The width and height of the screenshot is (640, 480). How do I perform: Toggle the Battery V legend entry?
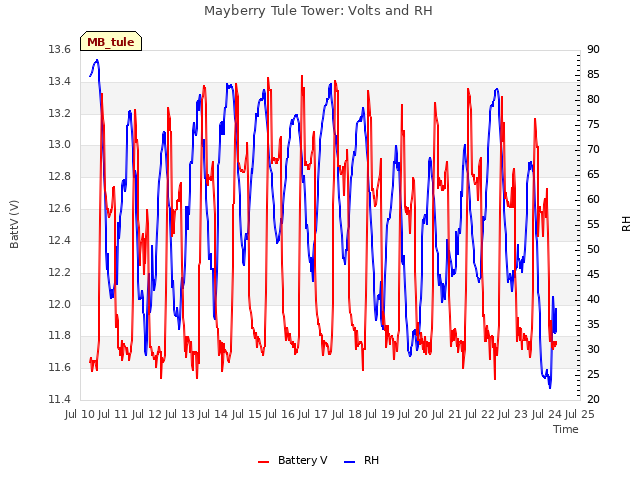[292, 460]
